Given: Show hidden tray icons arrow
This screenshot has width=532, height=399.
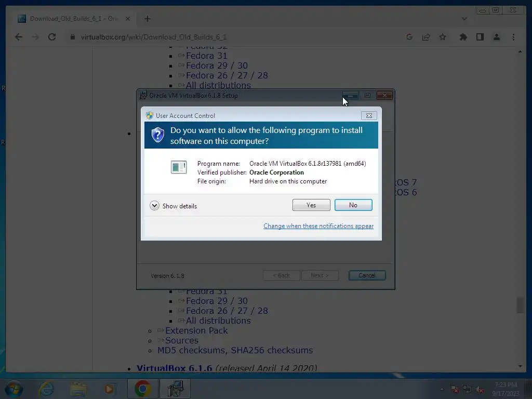Looking at the screenshot, I should 442,389.
